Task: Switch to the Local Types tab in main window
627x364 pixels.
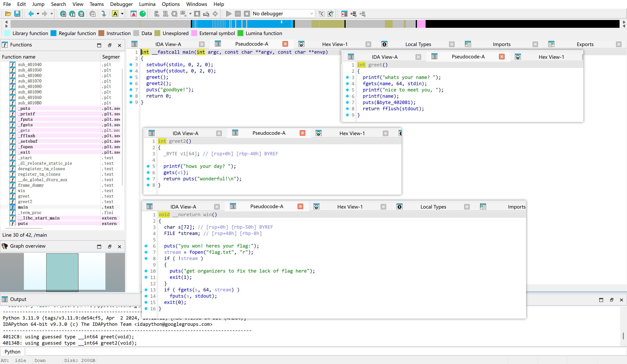Action: click(x=418, y=44)
